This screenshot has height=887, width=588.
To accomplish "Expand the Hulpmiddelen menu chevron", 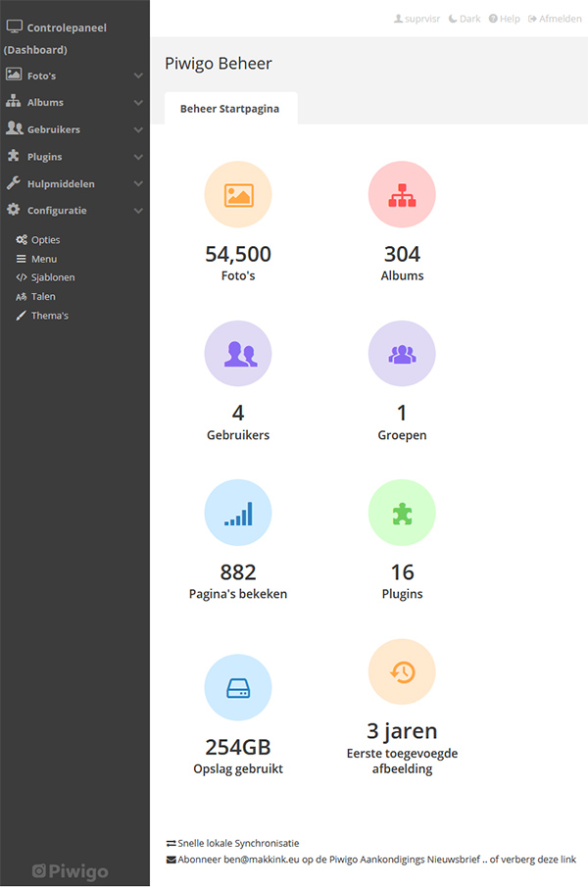I will coord(138,184).
